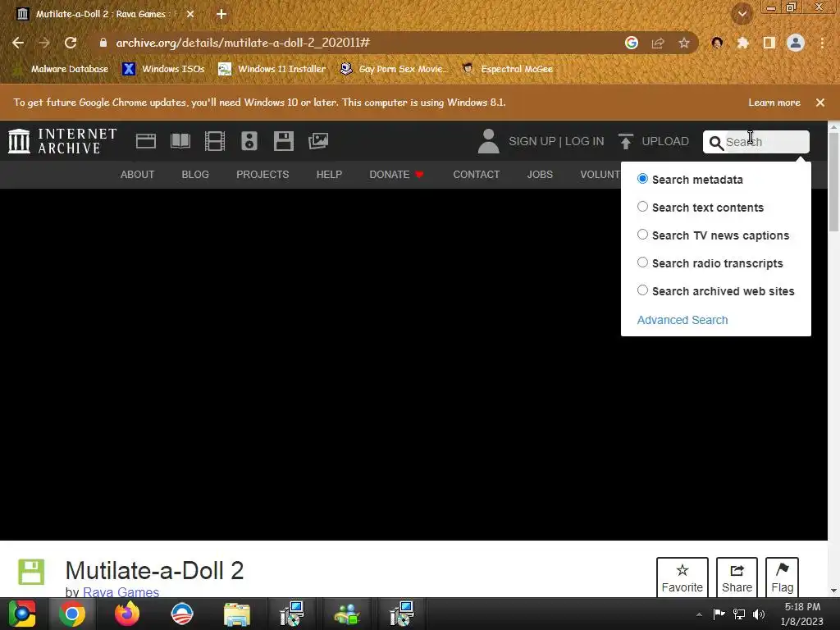This screenshot has height=630, width=840.
Task: Click the Flag button
Action: (782, 577)
